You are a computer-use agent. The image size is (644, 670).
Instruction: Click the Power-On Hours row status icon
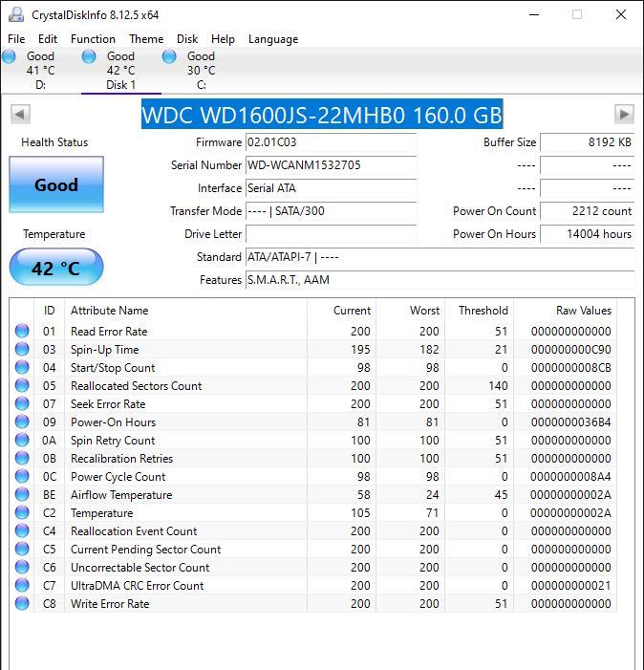tap(22, 421)
